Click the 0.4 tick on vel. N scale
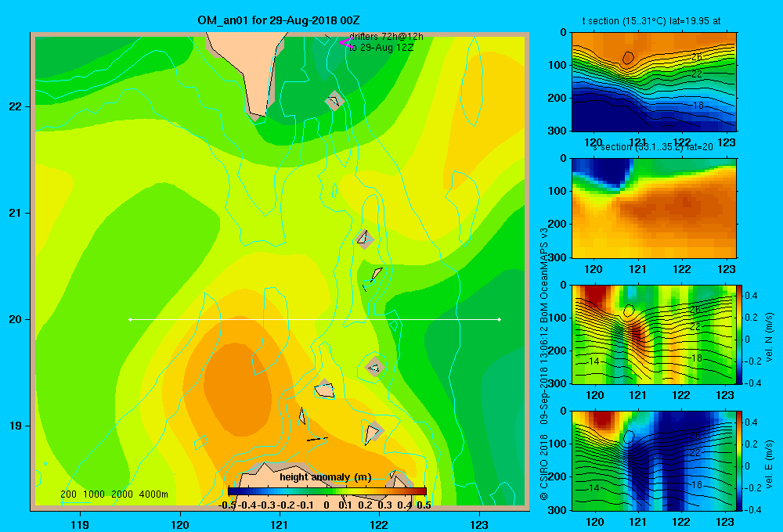The width and height of the screenshot is (783, 532). 752,296
